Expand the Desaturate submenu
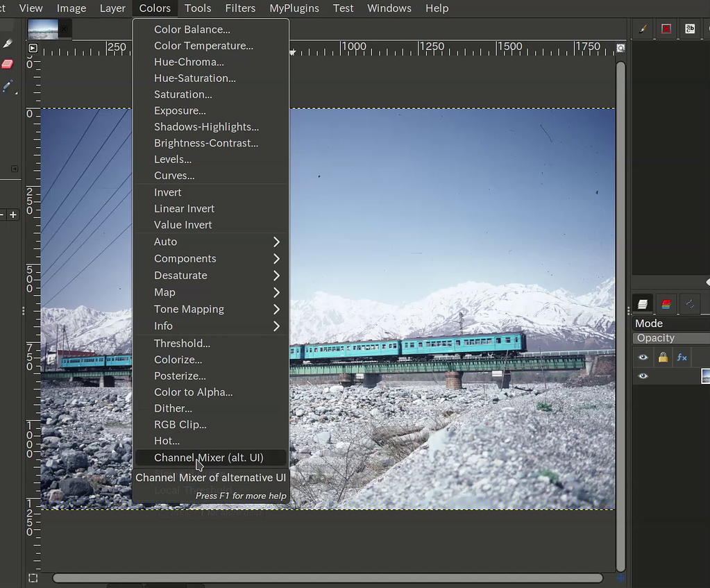This screenshot has width=710, height=588. click(x=180, y=275)
